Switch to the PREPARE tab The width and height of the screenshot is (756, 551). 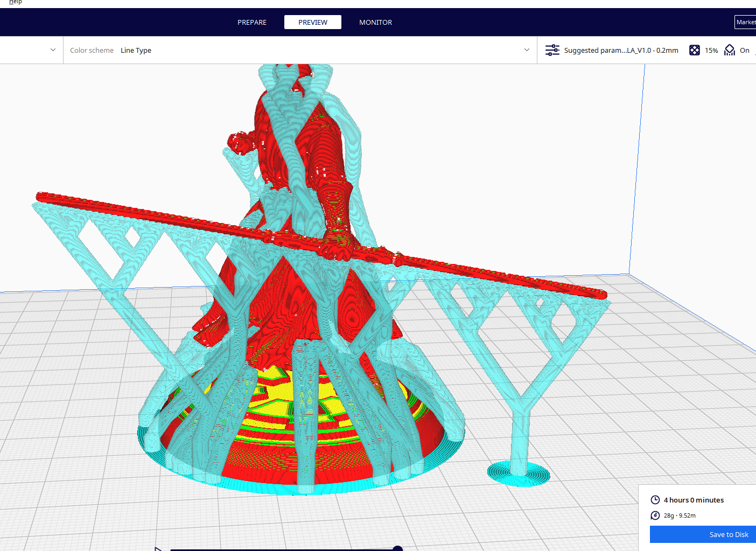[x=251, y=22]
